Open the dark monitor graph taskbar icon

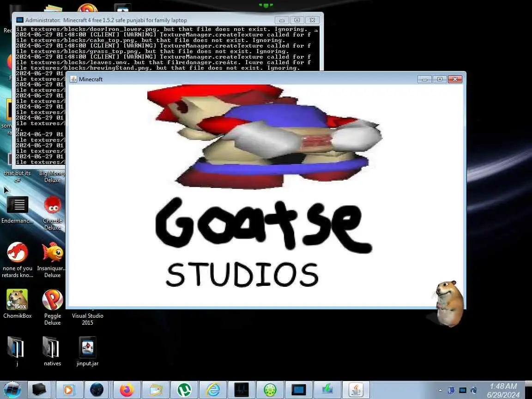pos(242,390)
